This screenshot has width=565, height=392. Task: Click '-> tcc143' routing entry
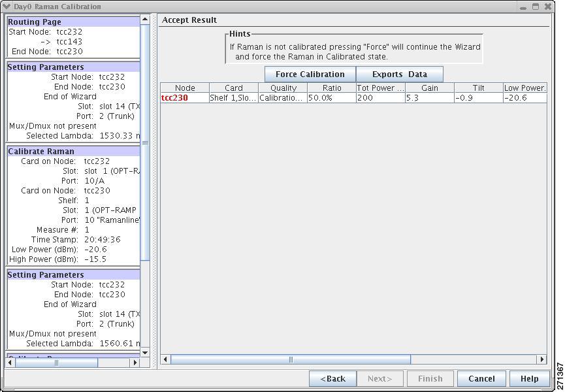(x=61, y=41)
